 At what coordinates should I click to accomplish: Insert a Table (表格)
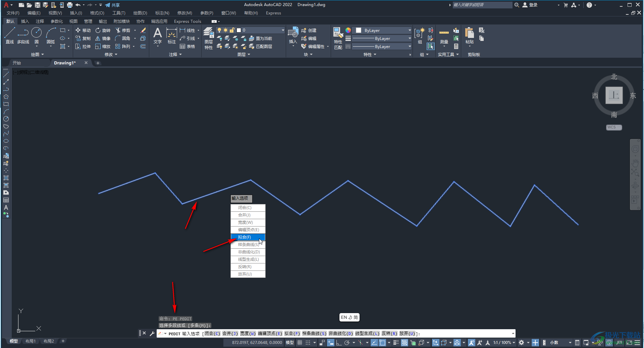click(x=187, y=46)
